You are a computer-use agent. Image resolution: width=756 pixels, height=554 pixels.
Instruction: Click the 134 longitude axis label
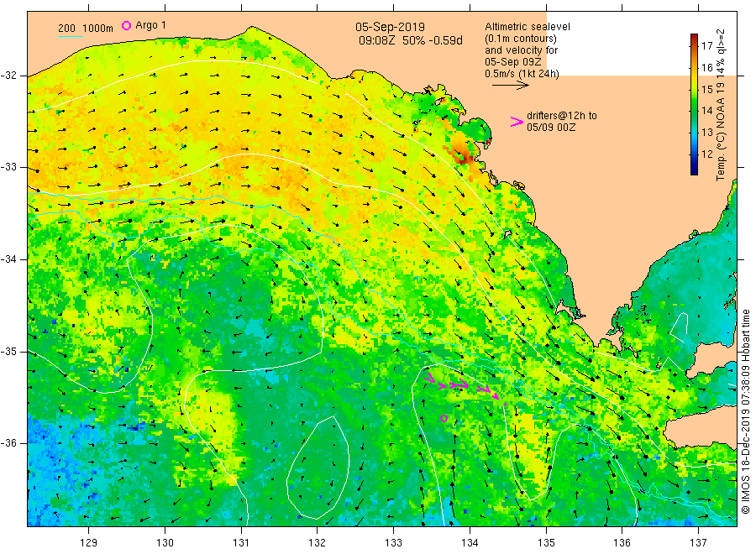(470, 543)
